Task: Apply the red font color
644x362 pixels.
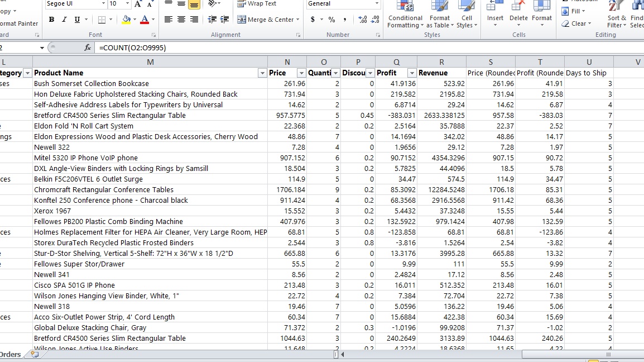Action: click(145, 20)
